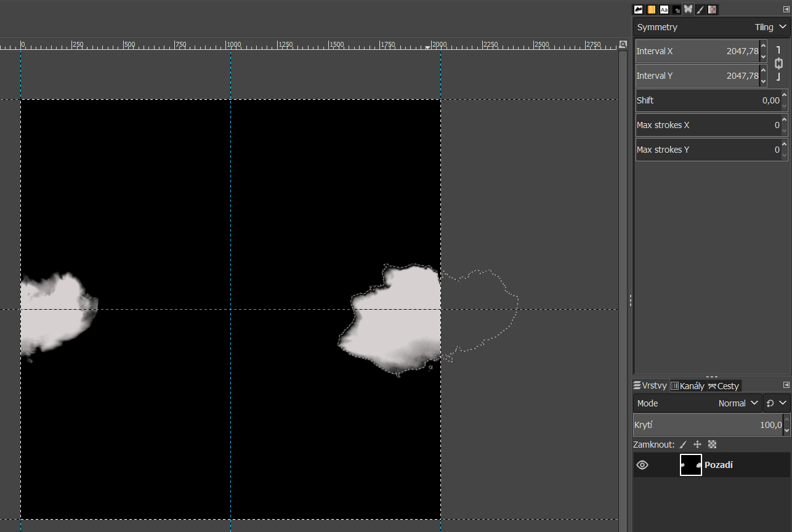The image size is (792, 532).
Task: Decrease Interval Y with the down arrow
Action: coord(764,81)
